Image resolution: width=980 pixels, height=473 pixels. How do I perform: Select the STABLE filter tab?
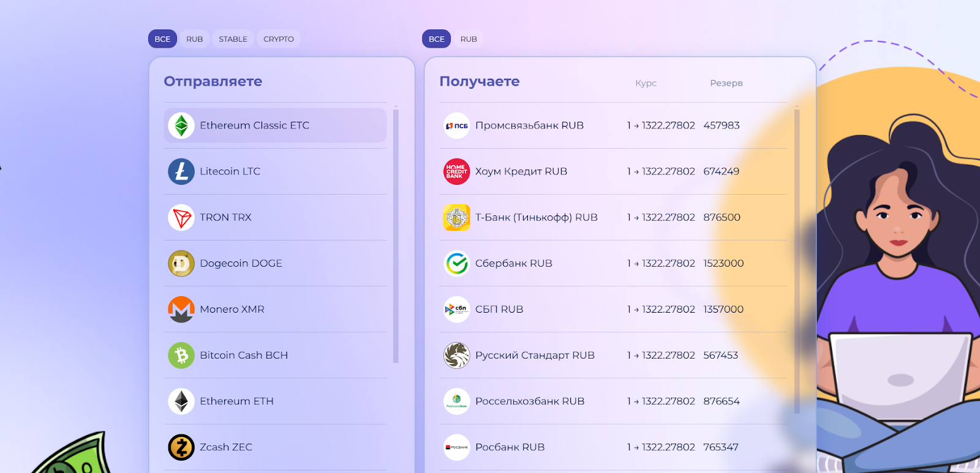[x=233, y=39]
